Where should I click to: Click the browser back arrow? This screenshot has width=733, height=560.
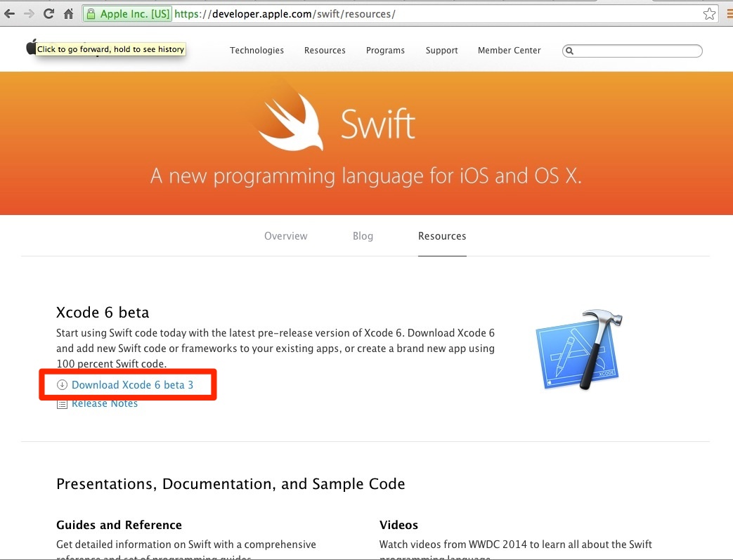[x=9, y=14]
